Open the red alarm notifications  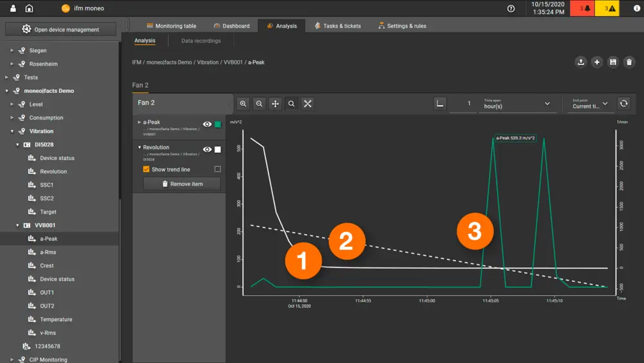pyautogui.click(x=582, y=8)
